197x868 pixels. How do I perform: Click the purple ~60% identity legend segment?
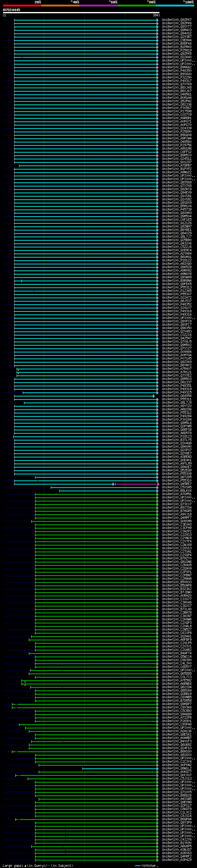98,6
